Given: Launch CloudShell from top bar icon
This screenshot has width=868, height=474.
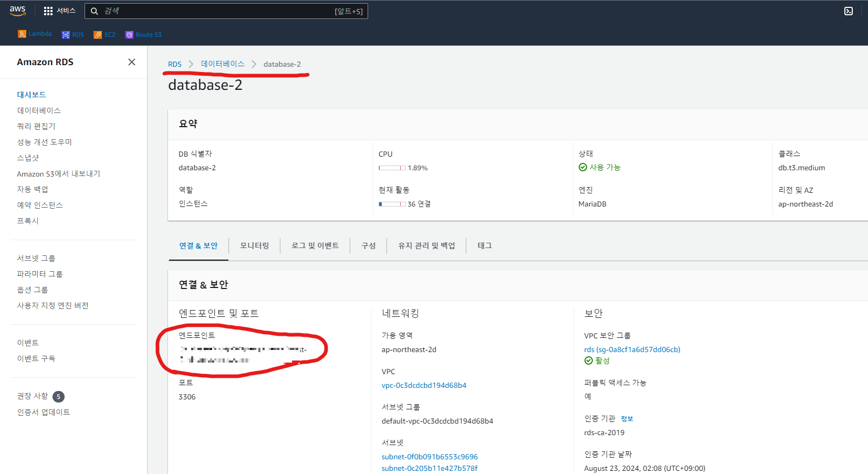Looking at the screenshot, I should (x=848, y=11).
